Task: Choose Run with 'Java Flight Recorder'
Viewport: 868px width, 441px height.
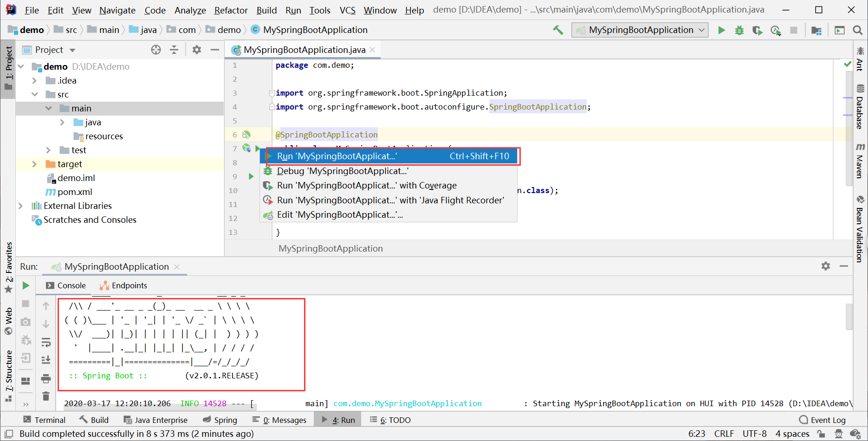Action: pyautogui.click(x=389, y=201)
